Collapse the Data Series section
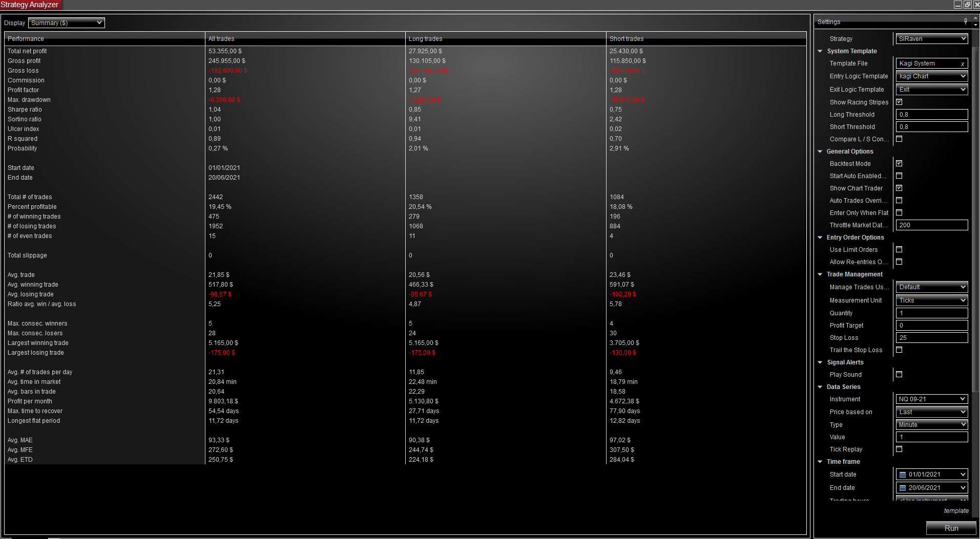 tap(820, 387)
